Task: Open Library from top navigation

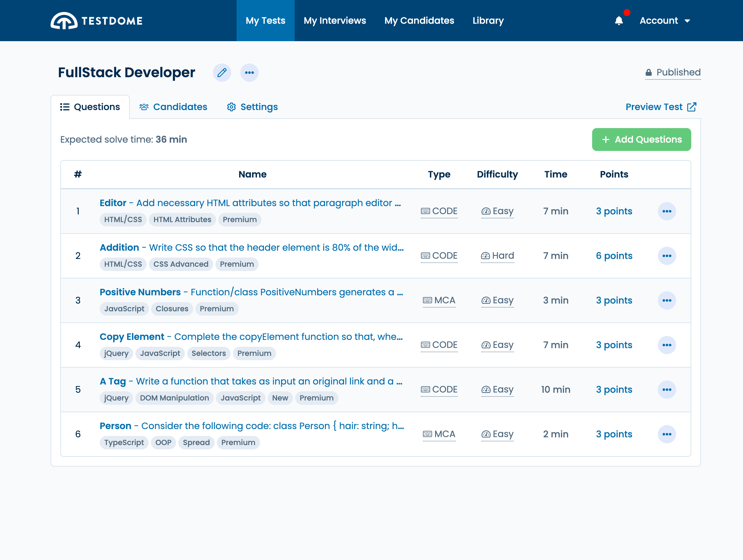Action: click(488, 21)
